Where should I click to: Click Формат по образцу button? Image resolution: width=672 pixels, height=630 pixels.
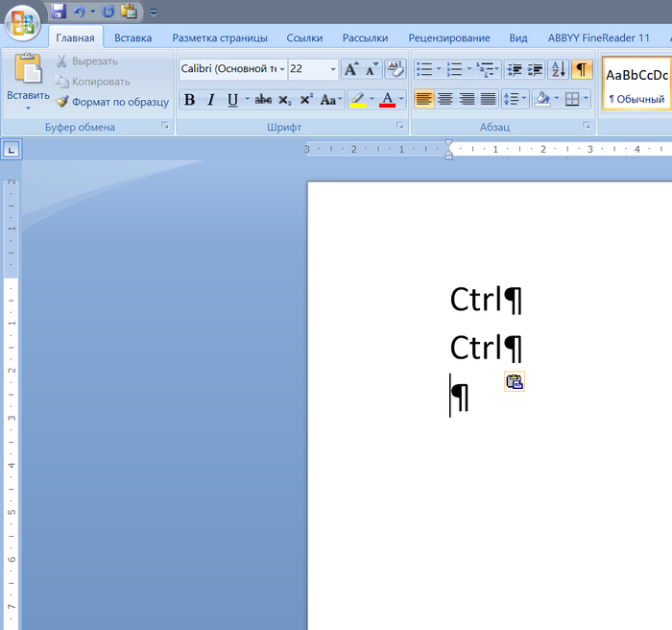click(x=112, y=102)
